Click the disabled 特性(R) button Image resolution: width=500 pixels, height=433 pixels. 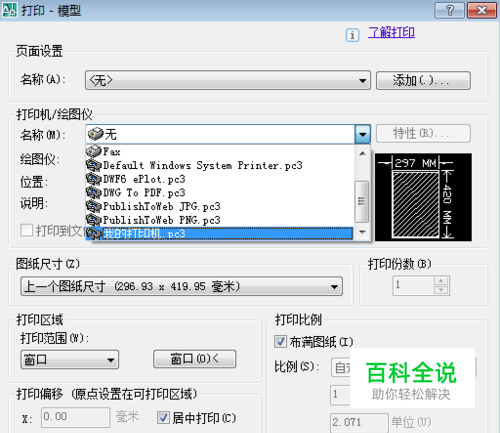point(423,134)
